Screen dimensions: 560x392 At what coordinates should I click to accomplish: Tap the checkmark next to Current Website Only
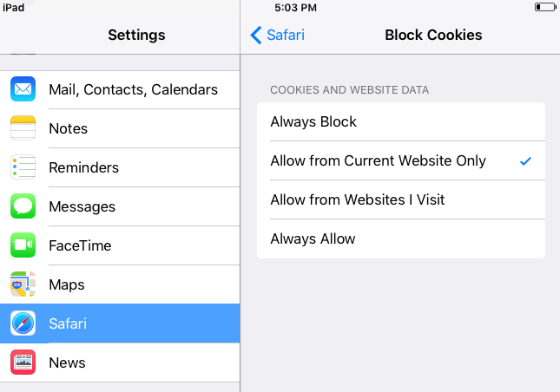526,161
